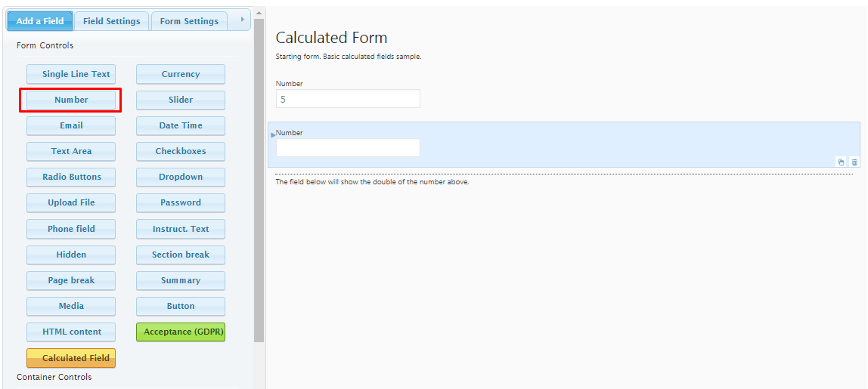The image size is (868, 389).
Task: Click the empty second Number input
Action: 348,148
